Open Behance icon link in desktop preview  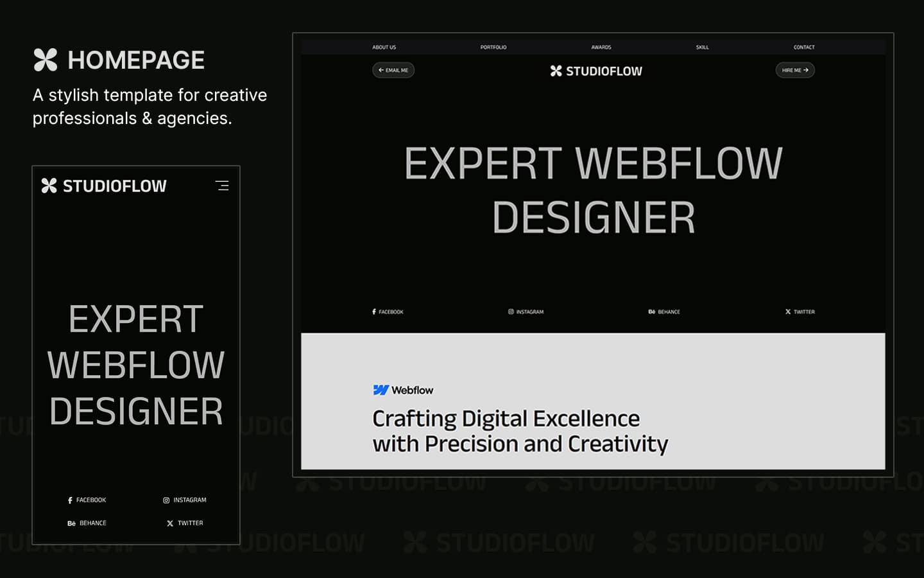[x=651, y=311]
